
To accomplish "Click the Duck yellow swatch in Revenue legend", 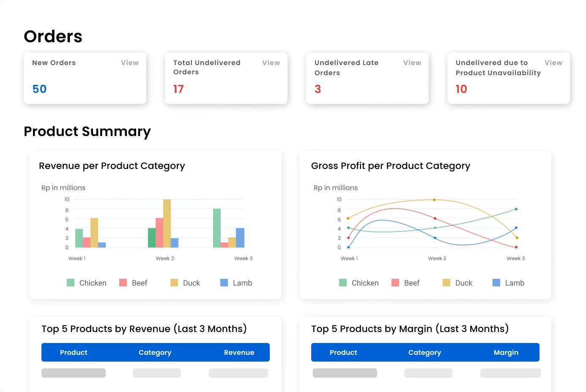I will pos(174,283).
